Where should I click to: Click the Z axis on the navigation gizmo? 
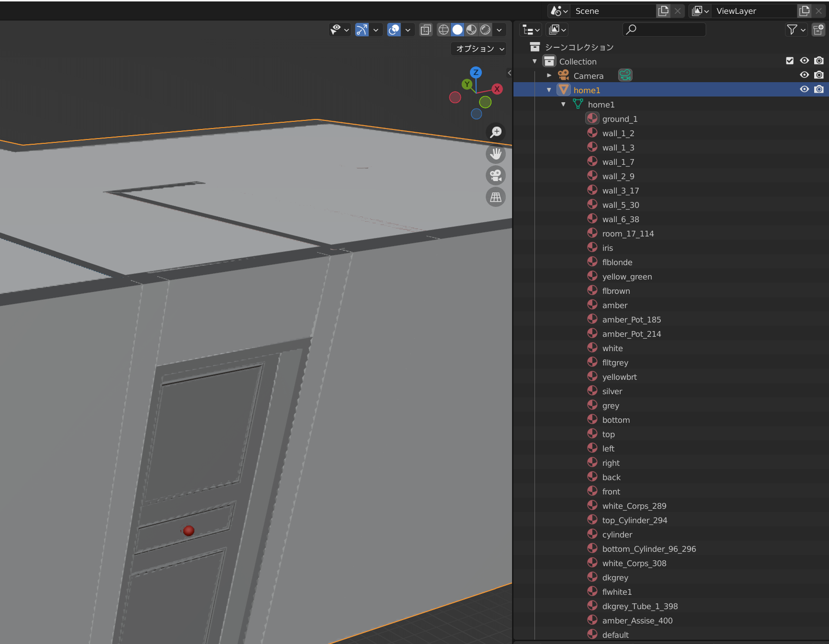(x=476, y=72)
